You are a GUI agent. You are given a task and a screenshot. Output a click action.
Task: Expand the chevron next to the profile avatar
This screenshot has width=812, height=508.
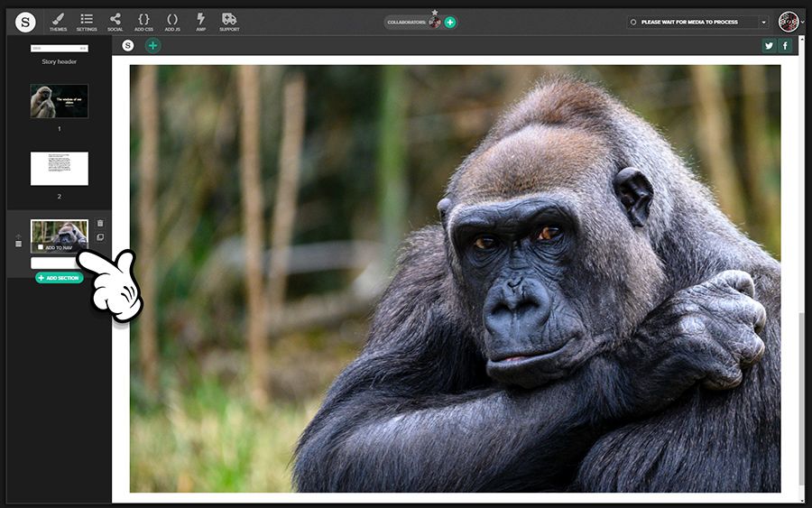[x=803, y=23]
